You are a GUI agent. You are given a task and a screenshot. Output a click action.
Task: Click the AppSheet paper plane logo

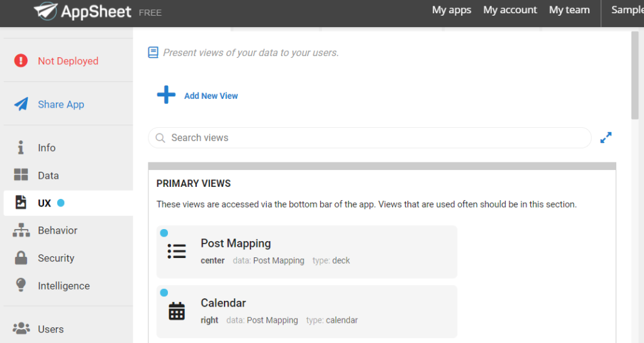click(x=45, y=11)
